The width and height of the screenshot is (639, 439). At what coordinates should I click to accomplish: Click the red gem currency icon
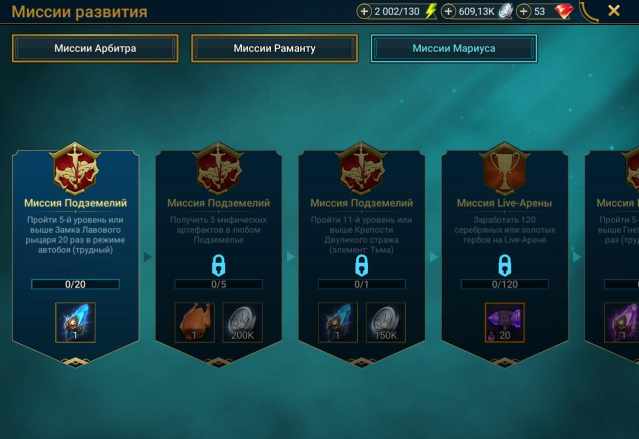(x=564, y=11)
